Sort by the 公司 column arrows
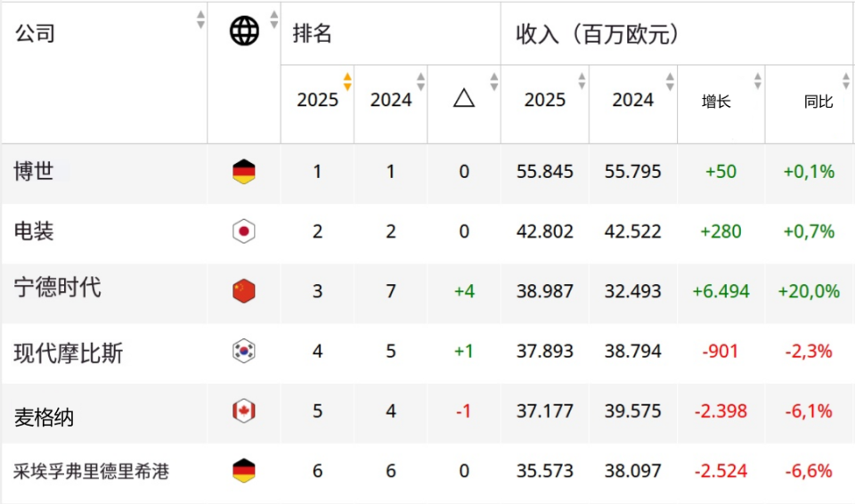 pos(200,20)
